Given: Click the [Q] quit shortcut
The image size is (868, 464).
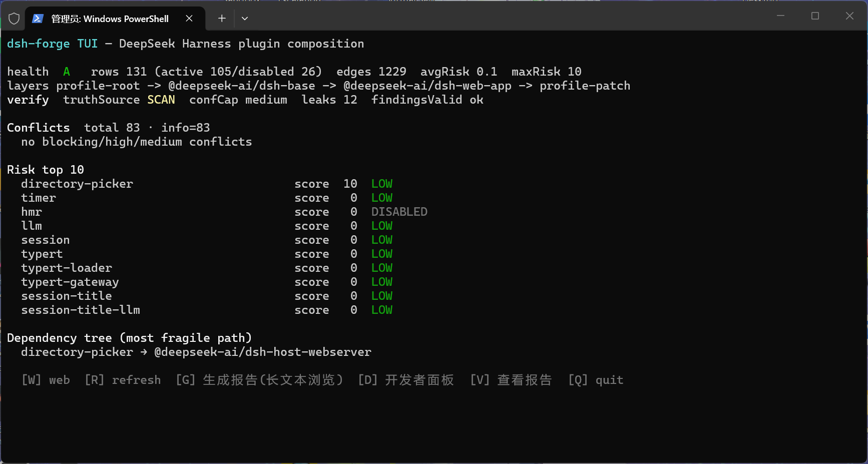Looking at the screenshot, I should [x=596, y=380].
